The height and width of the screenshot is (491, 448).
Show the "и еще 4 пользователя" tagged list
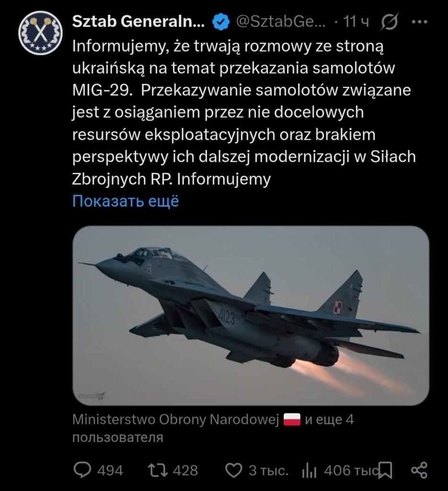click(330, 420)
